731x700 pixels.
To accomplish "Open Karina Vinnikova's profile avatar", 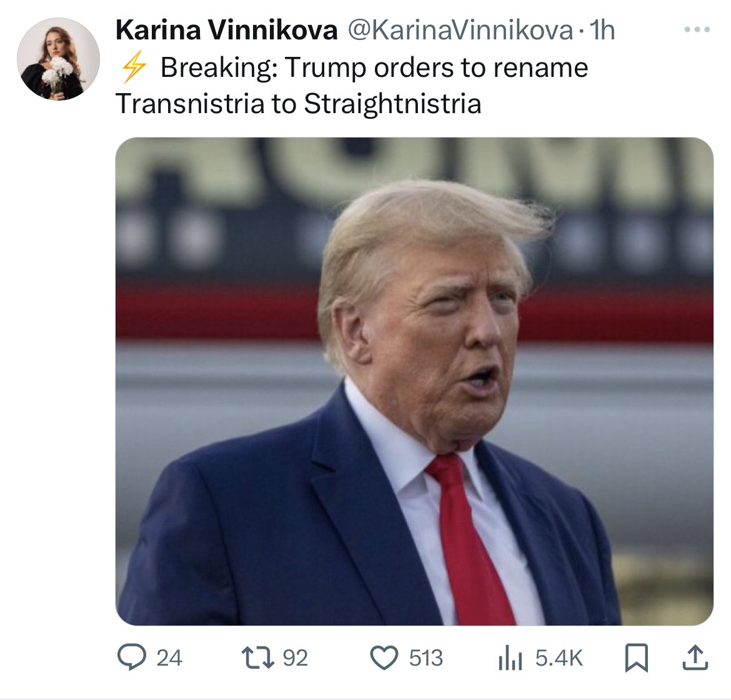I will click(x=58, y=59).
